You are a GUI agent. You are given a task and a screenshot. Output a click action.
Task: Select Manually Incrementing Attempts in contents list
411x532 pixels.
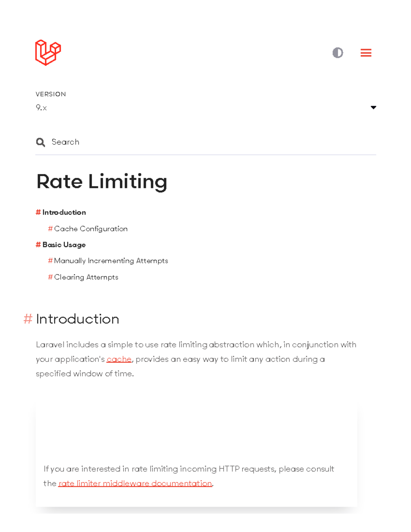tap(111, 261)
